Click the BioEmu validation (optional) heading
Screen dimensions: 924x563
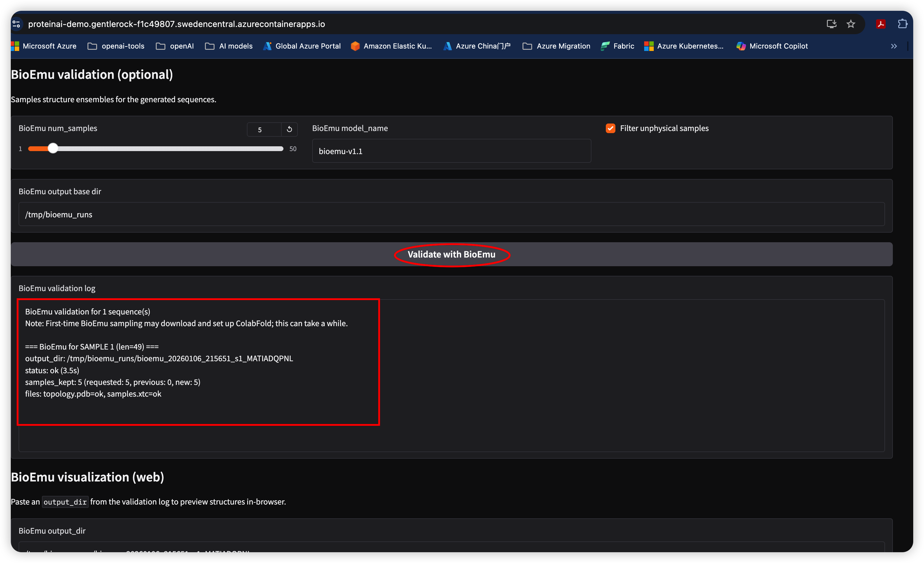pos(92,75)
